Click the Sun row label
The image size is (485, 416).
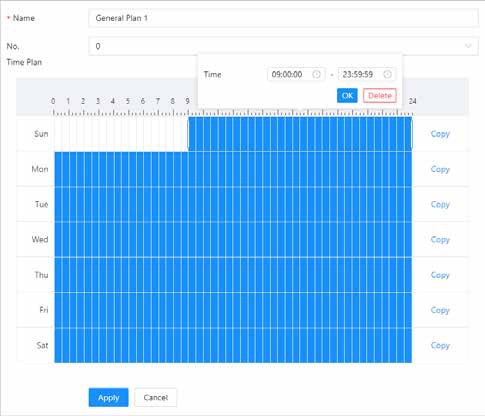click(41, 134)
